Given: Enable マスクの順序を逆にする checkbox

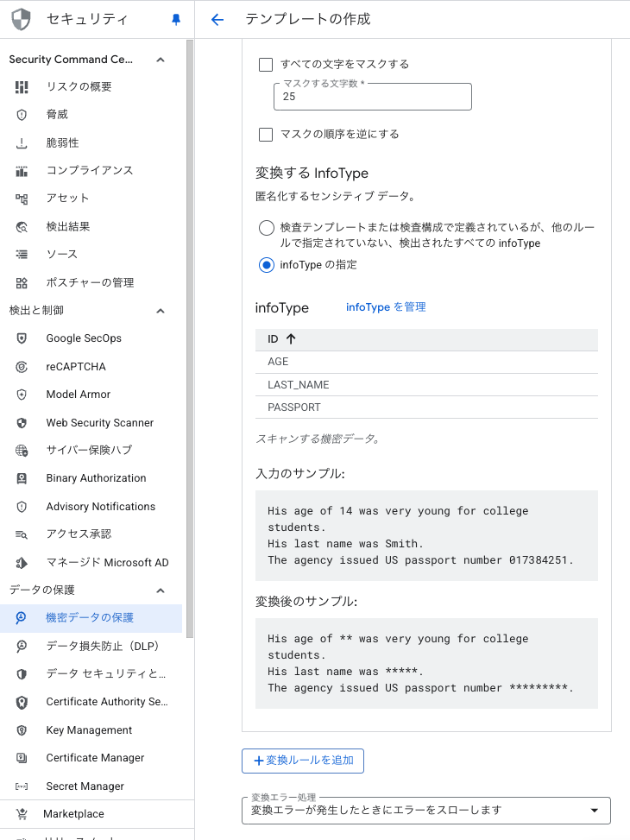Looking at the screenshot, I should coord(266,135).
